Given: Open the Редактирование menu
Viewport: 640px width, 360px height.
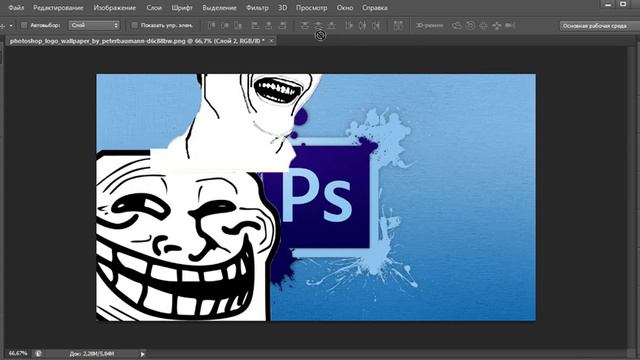Looking at the screenshot, I should pyautogui.click(x=58, y=7).
